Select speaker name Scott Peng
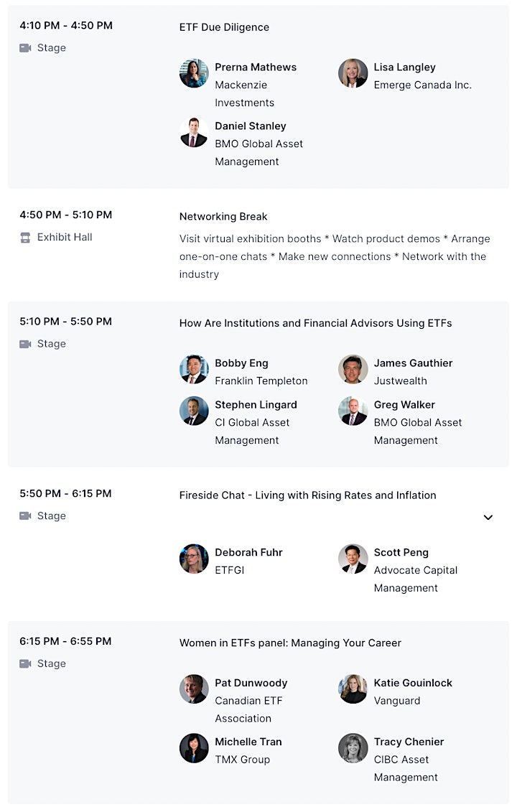The height and width of the screenshot is (812, 517). (x=401, y=553)
